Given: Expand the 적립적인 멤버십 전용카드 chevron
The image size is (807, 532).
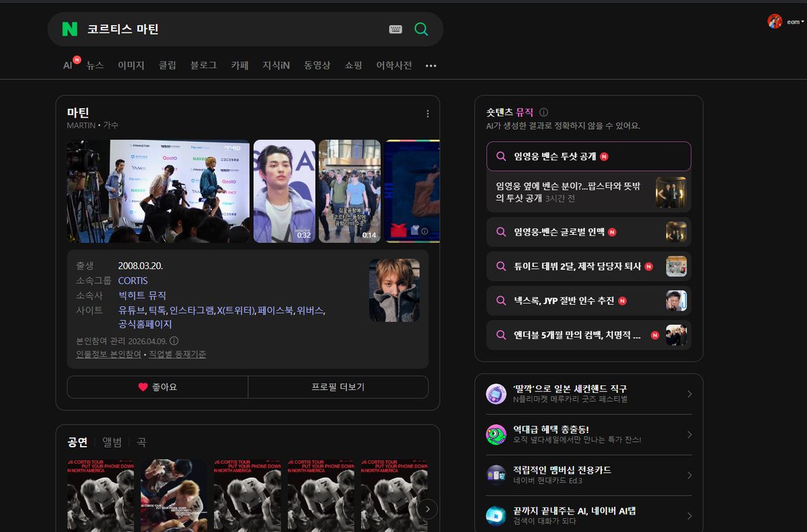Looking at the screenshot, I should point(689,476).
